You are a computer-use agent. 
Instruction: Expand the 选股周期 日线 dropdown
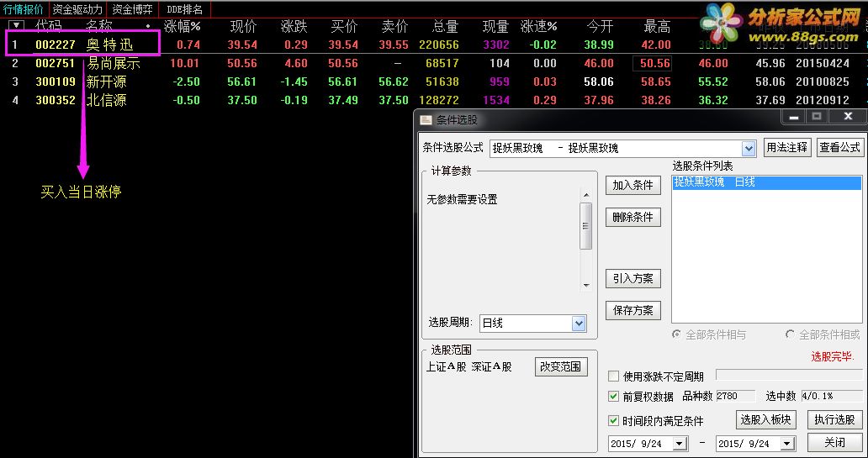point(579,323)
